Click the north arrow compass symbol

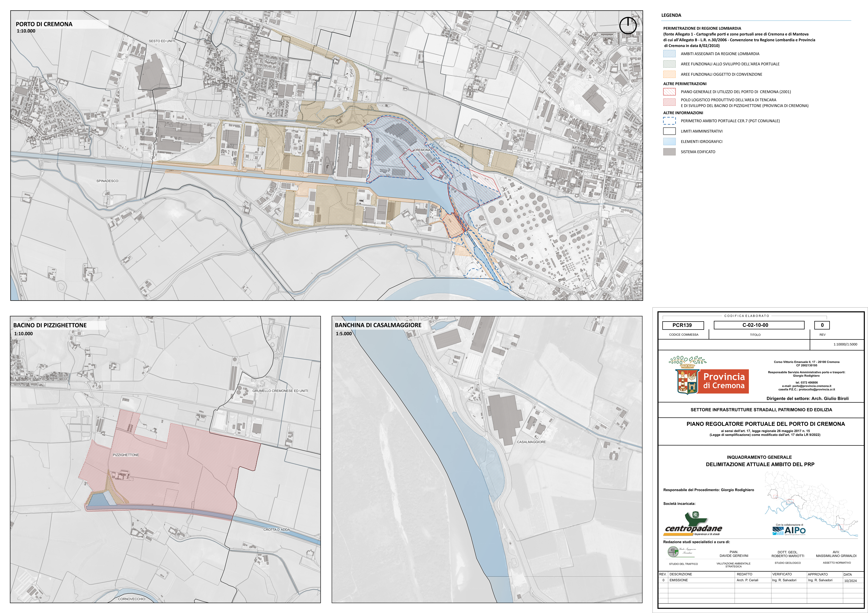[628, 26]
